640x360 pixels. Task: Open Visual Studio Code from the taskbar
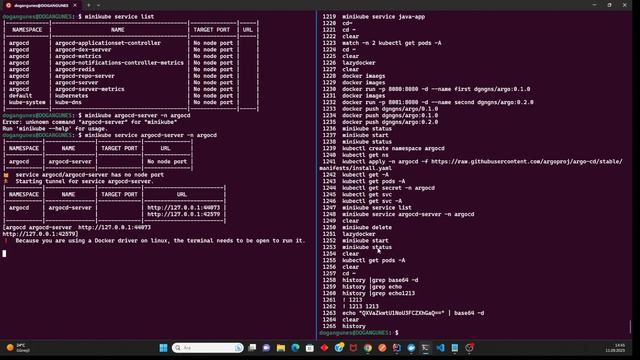pos(440,348)
